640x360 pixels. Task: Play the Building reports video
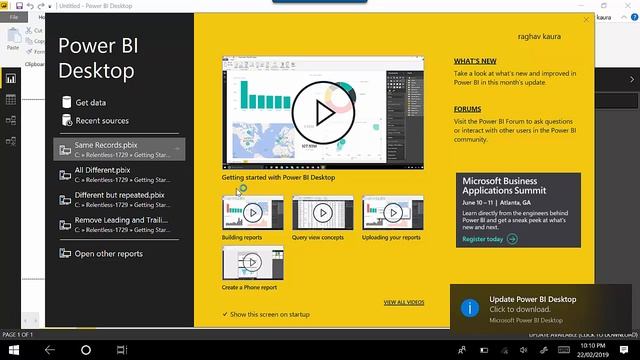coord(253,213)
